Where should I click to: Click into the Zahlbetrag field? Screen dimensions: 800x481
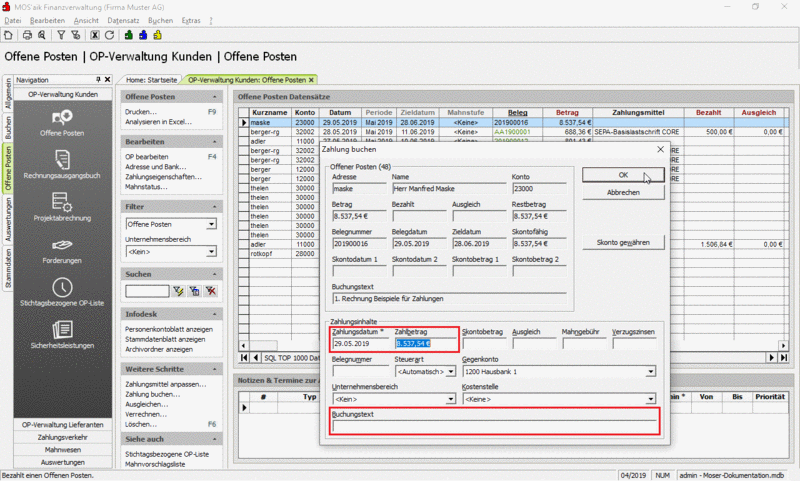point(425,344)
